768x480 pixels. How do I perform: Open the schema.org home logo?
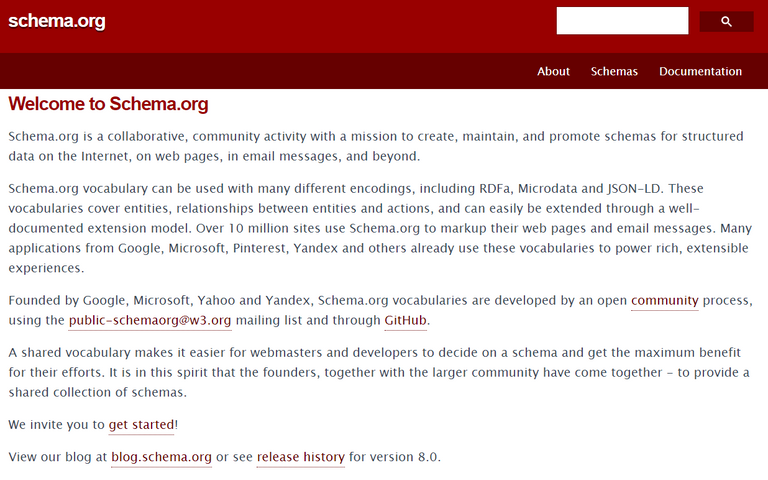click(57, 21)
